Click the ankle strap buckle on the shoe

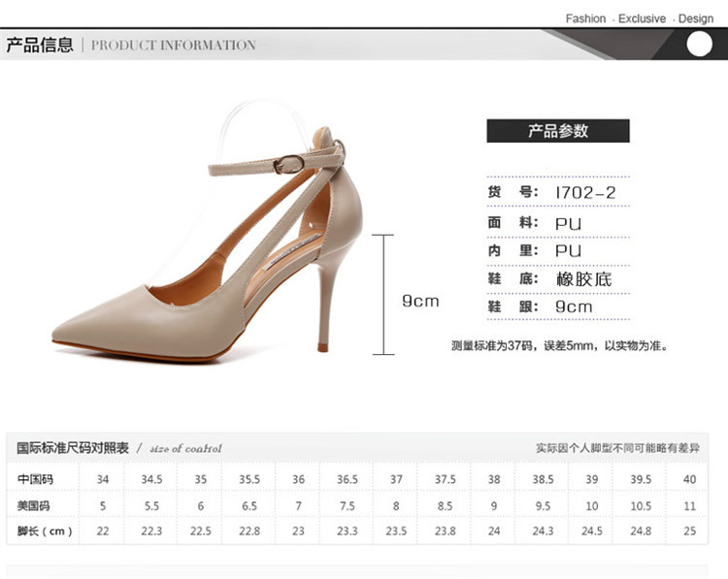[x=288, y=164]
